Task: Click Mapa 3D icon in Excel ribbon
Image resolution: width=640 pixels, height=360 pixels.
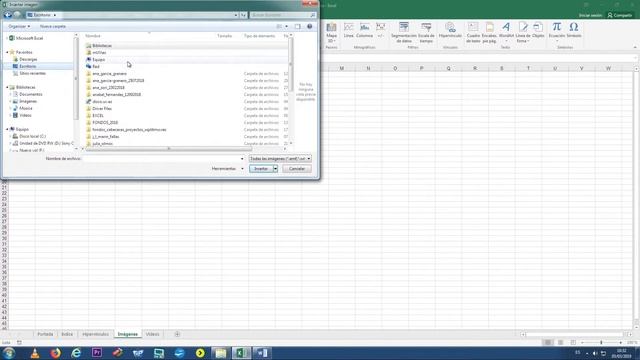Action: coord(331,32)
